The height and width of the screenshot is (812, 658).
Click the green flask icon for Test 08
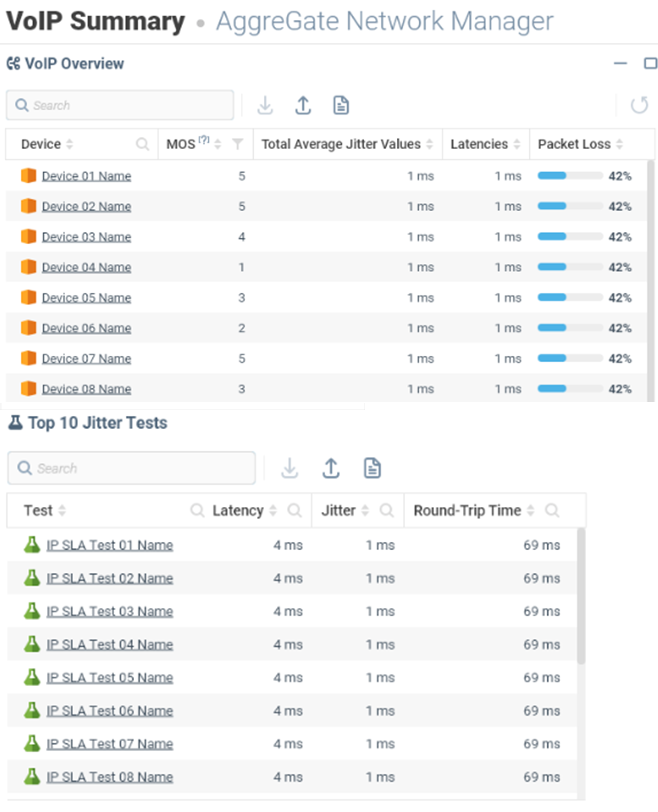click(32, 777)
